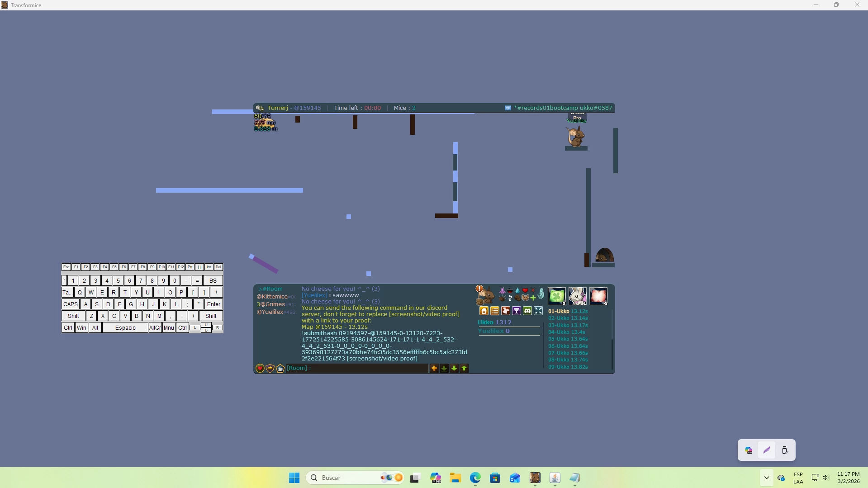Click the Enter key on on-screen keyboard

[213, 304]
